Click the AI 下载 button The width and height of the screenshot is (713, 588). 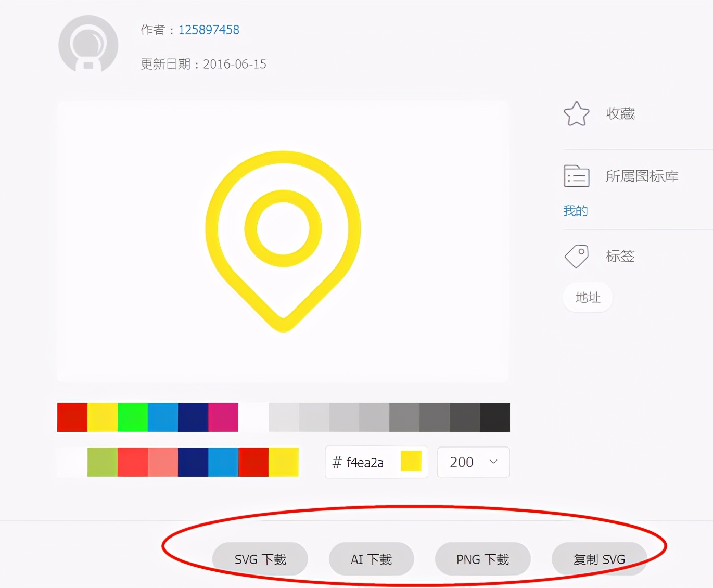click(x=372, y=559)
